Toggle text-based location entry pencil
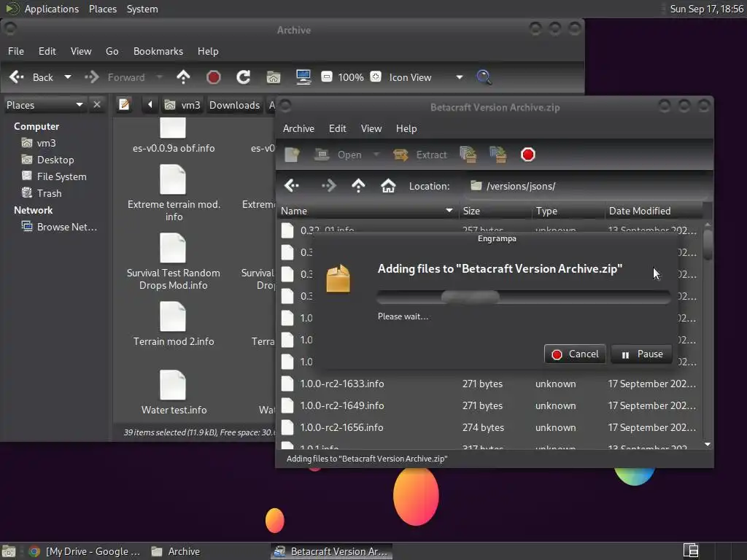This screenshot has height=560, width=747. coord(124,105)
